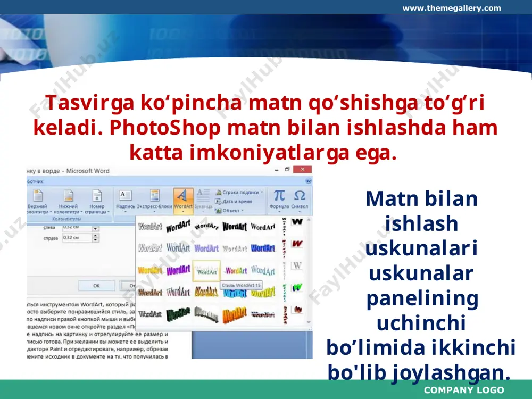Image resolution: width=532 pixels, height=399 pixels.
Task: Pick the orange 3D WordArt in bottom row
Action: [235, 314]
